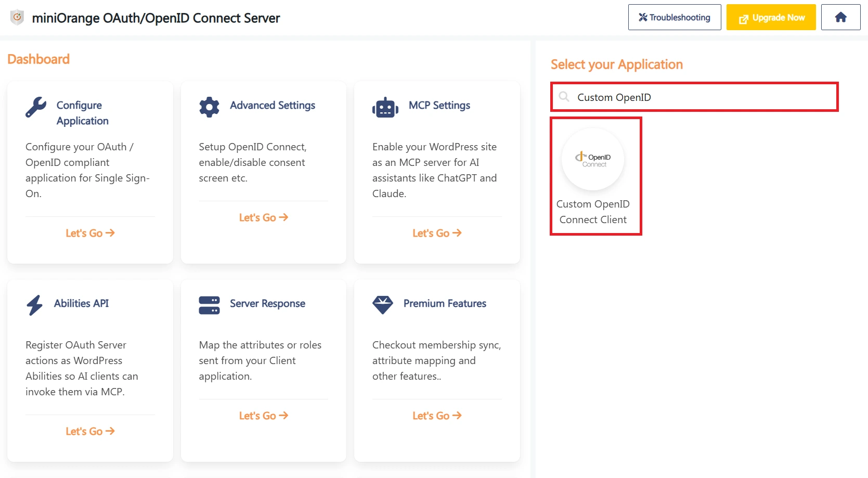The height and width of the screenshot is (478, 868).
Task: Click Let's Go under Server Response
Action: pos(263,416)
